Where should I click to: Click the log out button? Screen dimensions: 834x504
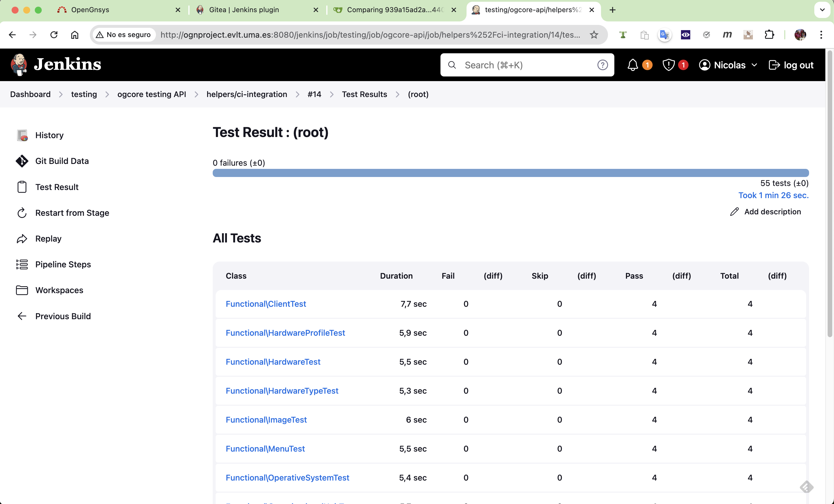[791, 65]
